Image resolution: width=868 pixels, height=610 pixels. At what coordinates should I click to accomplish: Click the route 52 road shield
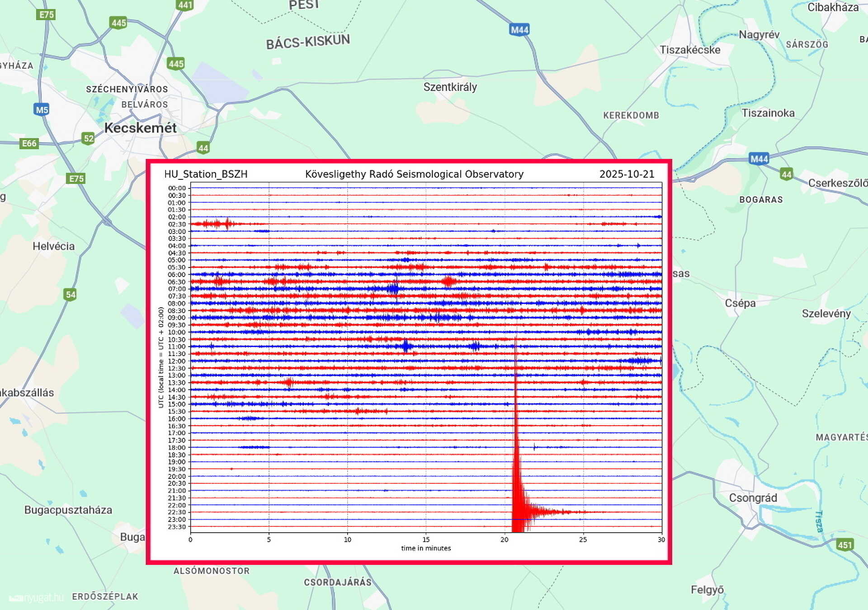tap(89, 138)
